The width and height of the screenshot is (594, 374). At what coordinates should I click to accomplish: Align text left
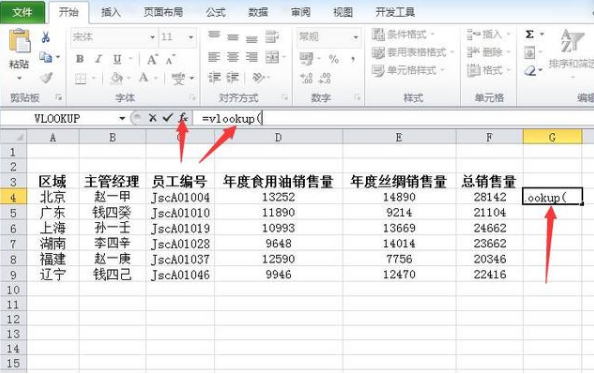(x=214, y=57)
